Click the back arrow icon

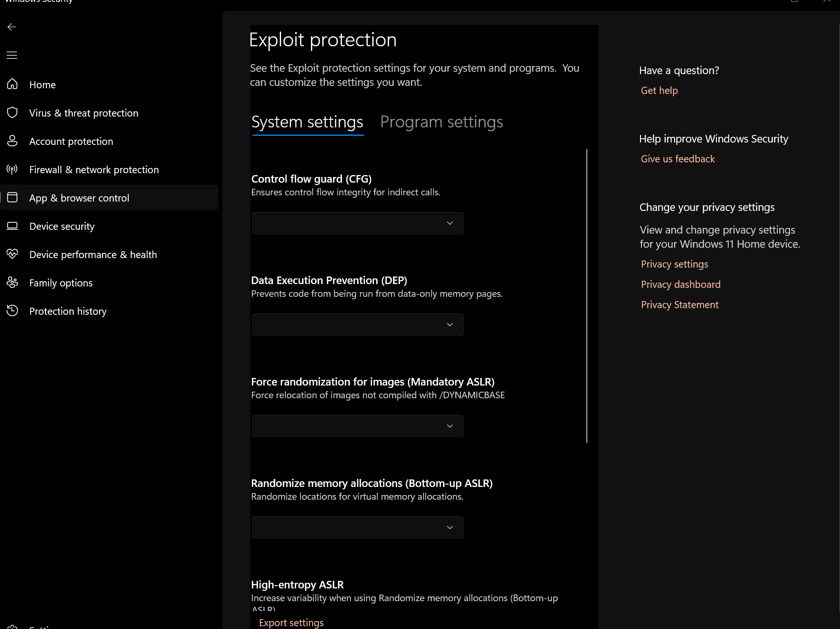tap(12, 27)
